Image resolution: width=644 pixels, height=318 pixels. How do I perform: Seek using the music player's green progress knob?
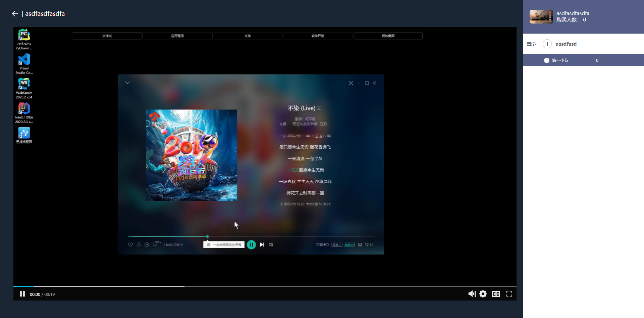[x=207, y=237]
